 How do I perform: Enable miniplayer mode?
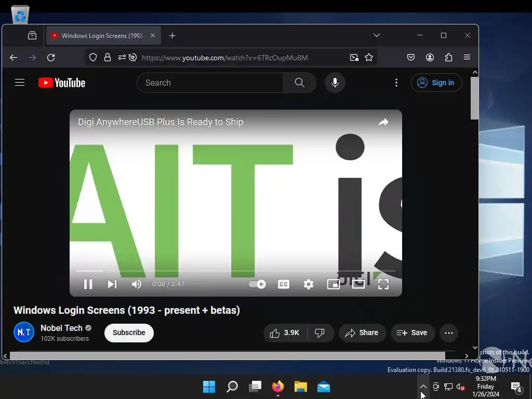click(333, 284)
